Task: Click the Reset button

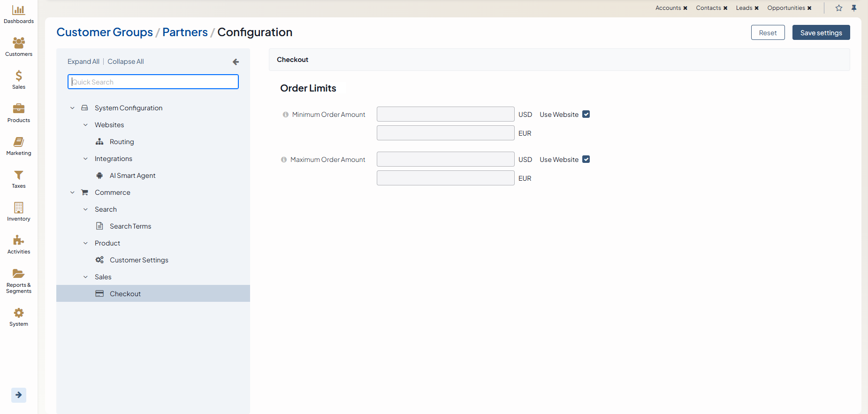Action: (768, 33)
